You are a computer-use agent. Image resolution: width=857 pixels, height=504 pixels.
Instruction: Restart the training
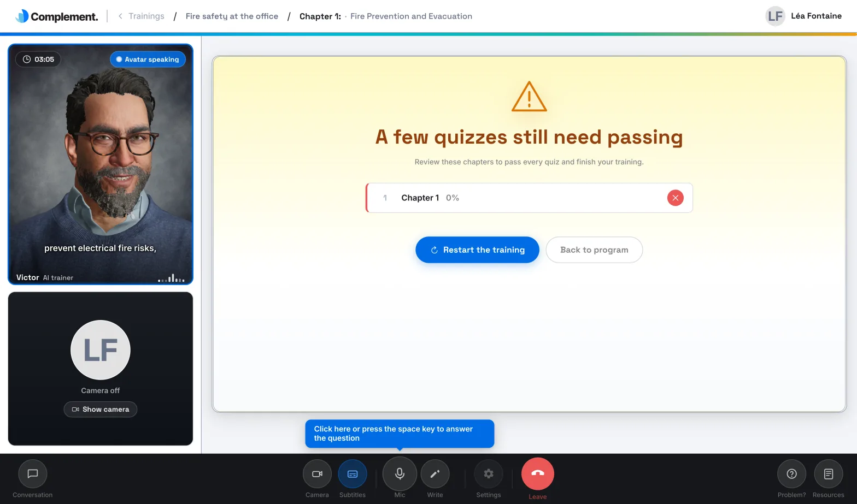click(x=477, y=250)
